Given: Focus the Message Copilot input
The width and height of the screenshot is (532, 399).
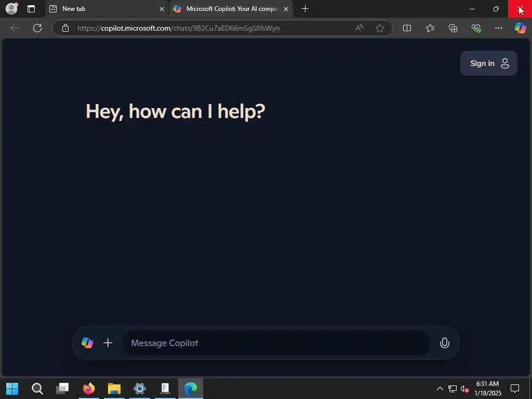Looking at the screenshot, I should click(276, 343).
